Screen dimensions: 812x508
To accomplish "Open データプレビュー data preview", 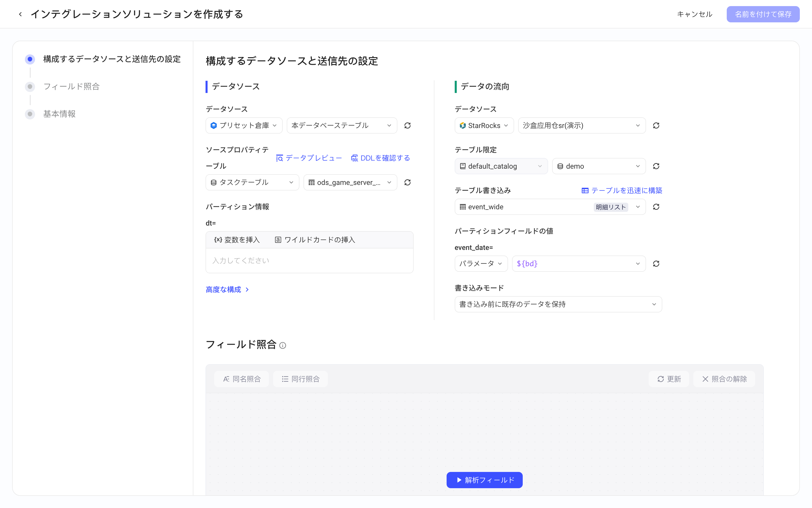I will pyautogui.click(x=309, y=158).
